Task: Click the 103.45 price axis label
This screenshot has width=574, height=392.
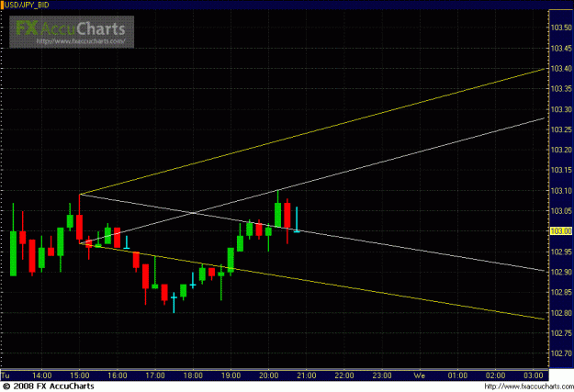Action: 561,49
